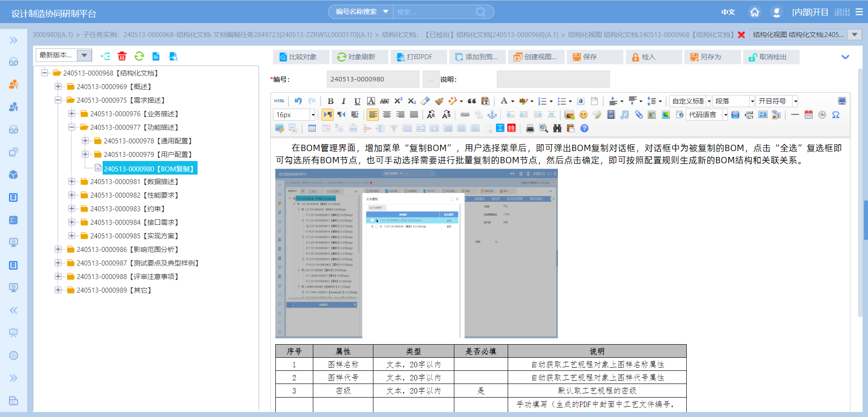Click the red trash delete icon above tree
This screenshot has width=868, height=417.
122,57
